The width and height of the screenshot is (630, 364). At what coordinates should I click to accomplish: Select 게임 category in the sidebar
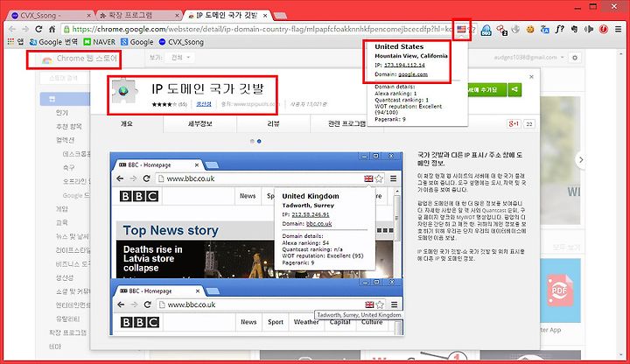click(62, 209)
